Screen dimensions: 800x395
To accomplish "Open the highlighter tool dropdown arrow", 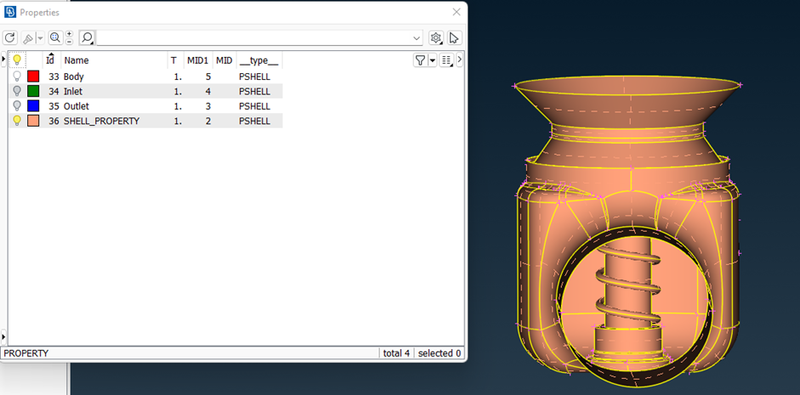I will [x=40, y=38].
